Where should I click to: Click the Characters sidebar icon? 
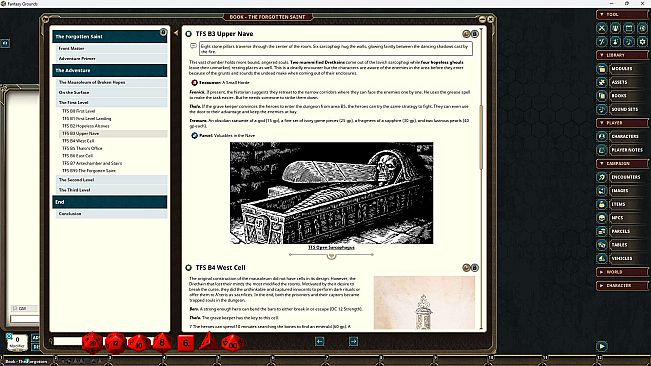coord(602,136)
